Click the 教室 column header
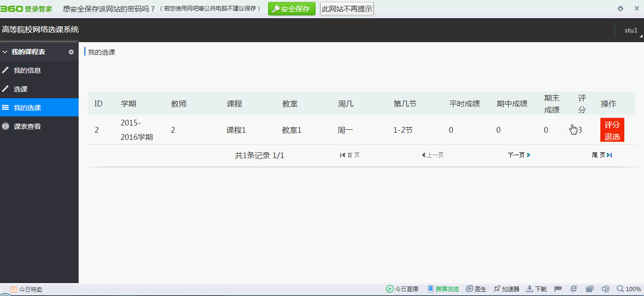This screenshot has height=296, width=644. 290,103
